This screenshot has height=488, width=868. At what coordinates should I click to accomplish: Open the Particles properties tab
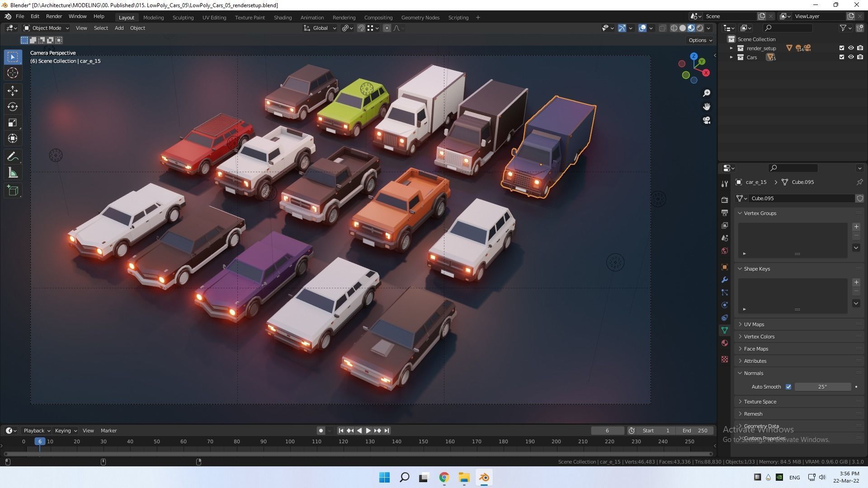point(725,292)
